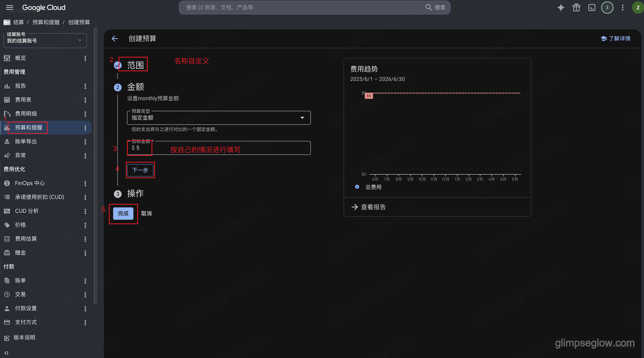The height and width of the screenshot is (358, 644).
Task: Open more options for 费用估算
Action: point(85,239)
